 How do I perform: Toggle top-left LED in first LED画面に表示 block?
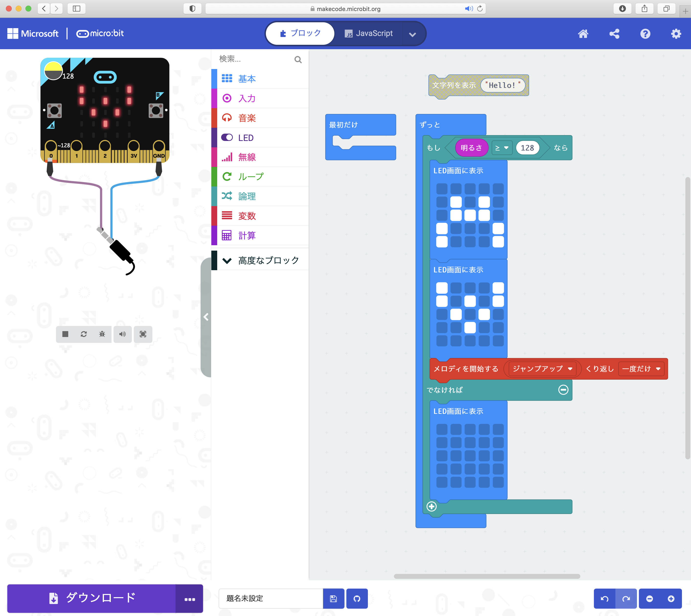(442, 188)
